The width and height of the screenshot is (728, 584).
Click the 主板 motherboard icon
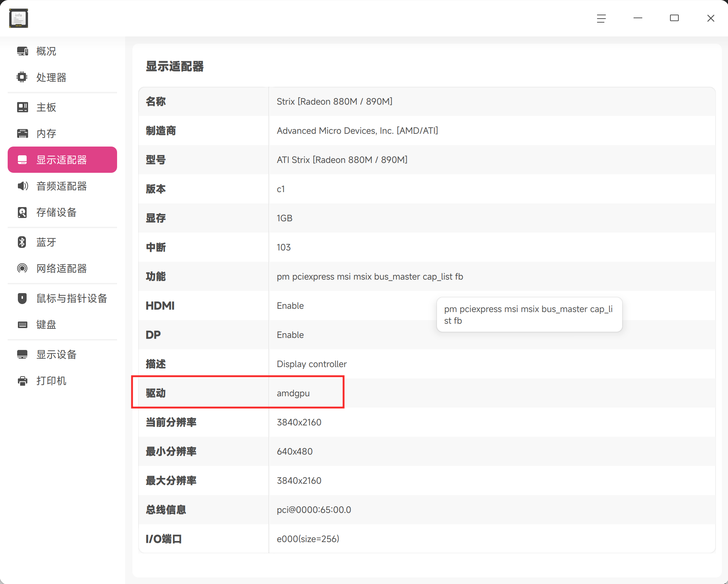pyautogui.click(x=22, y=107)
